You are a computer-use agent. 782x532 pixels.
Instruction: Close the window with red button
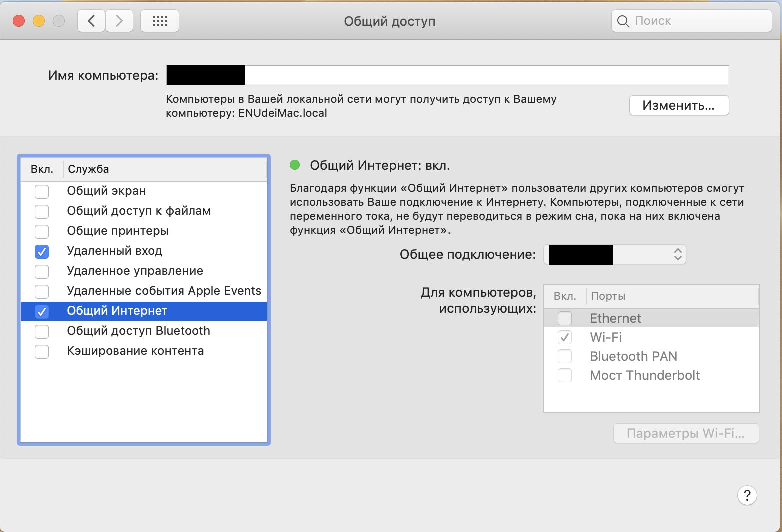click(x=19, y=21)
